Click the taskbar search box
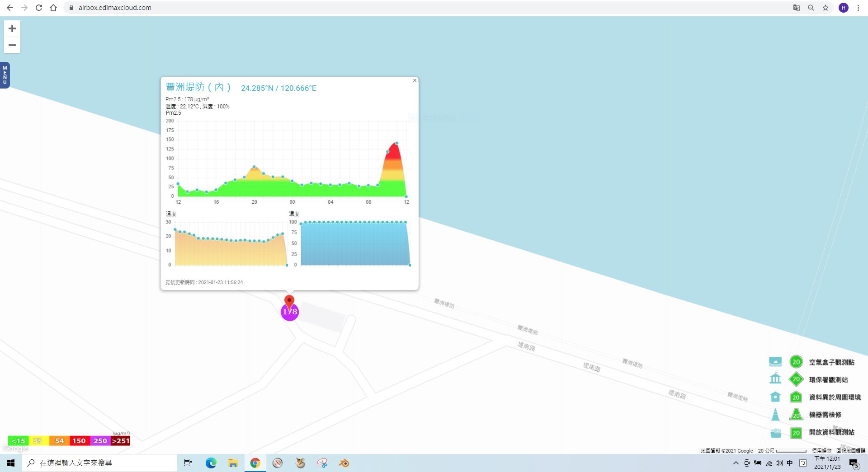868x472 pixels. (x=99, y=463)
